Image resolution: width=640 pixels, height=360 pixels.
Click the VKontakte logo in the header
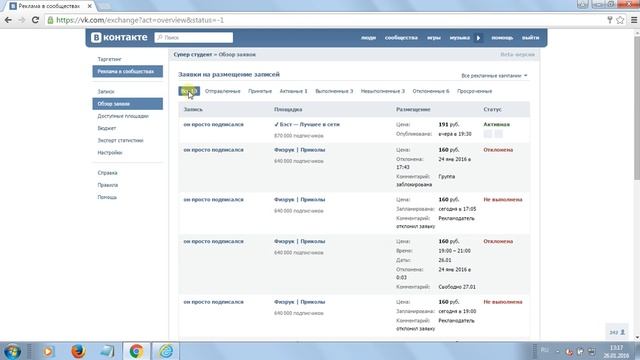[x=119, y=38]
